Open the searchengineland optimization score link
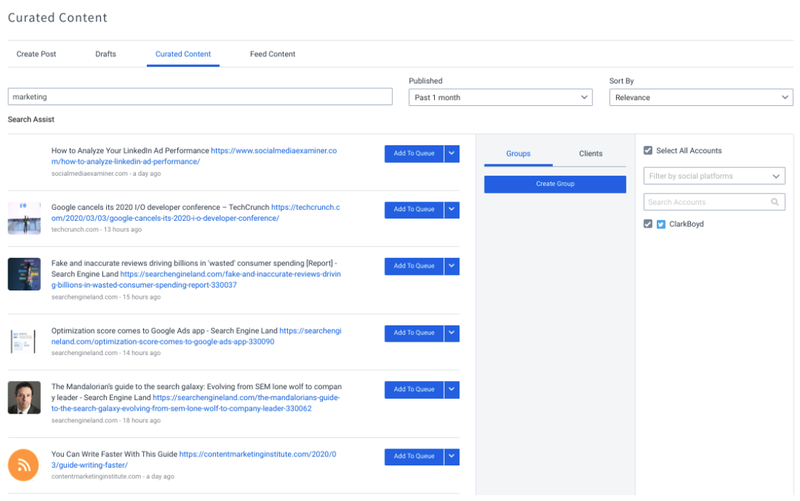Image resolution: width=800 pixels, height=501 pixels. coord(196,336)
